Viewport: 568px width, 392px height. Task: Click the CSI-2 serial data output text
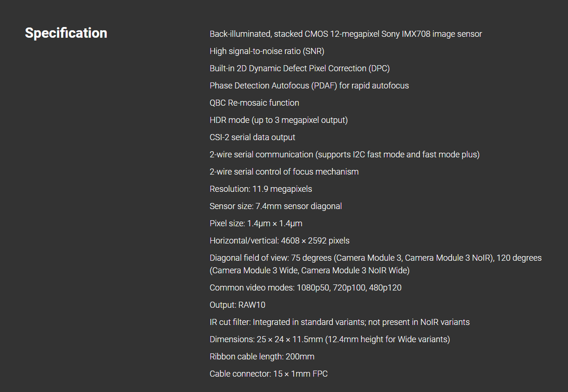point(252,137)
